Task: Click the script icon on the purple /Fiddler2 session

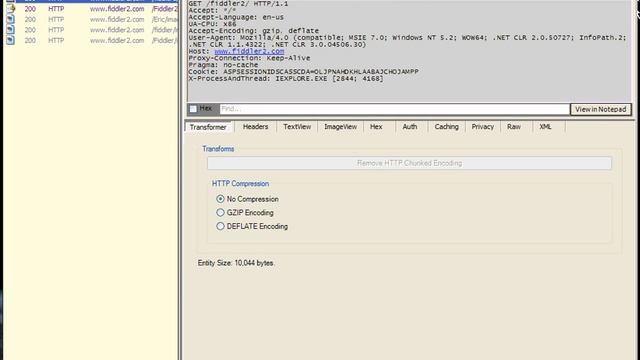Action: pyautogui.click(x=11, y=9)
